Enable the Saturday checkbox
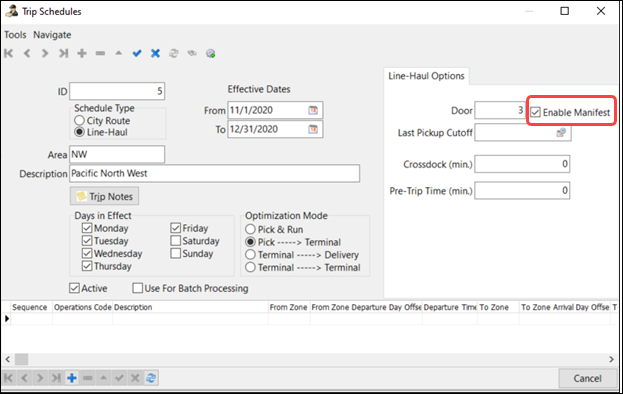The height and width of the screenshot is (394, 623). coord(175,241)
